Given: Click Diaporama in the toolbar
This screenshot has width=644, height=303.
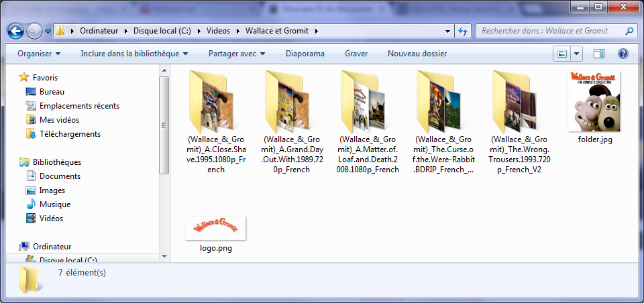Looking at the screenshot, I should (305, 54).
